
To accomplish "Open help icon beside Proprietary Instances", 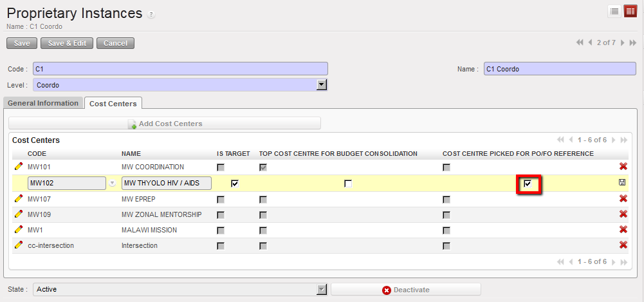I will 151,15.
